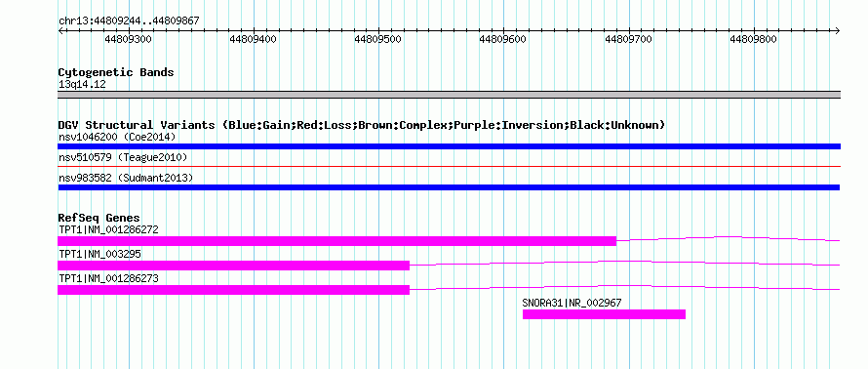The image size is (868, 369).
Task: Click the TPT1|NM_001286273 intron line
Action: tap(624, 288)
